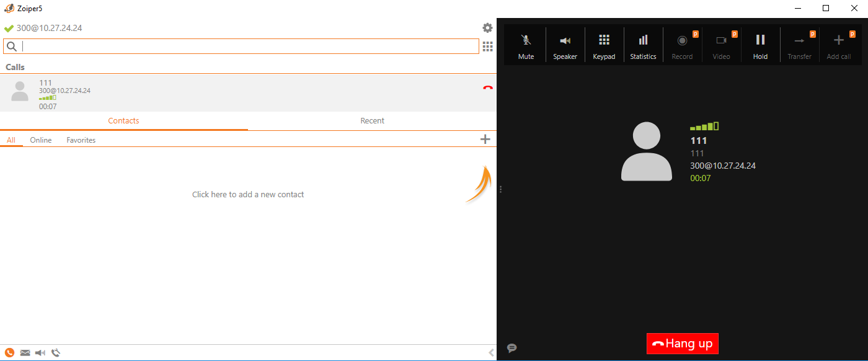Viewport: 868px width, 361px height.
Task: Switch to the Recent tab
Action: pyautogui.click(x=372, y=121)
